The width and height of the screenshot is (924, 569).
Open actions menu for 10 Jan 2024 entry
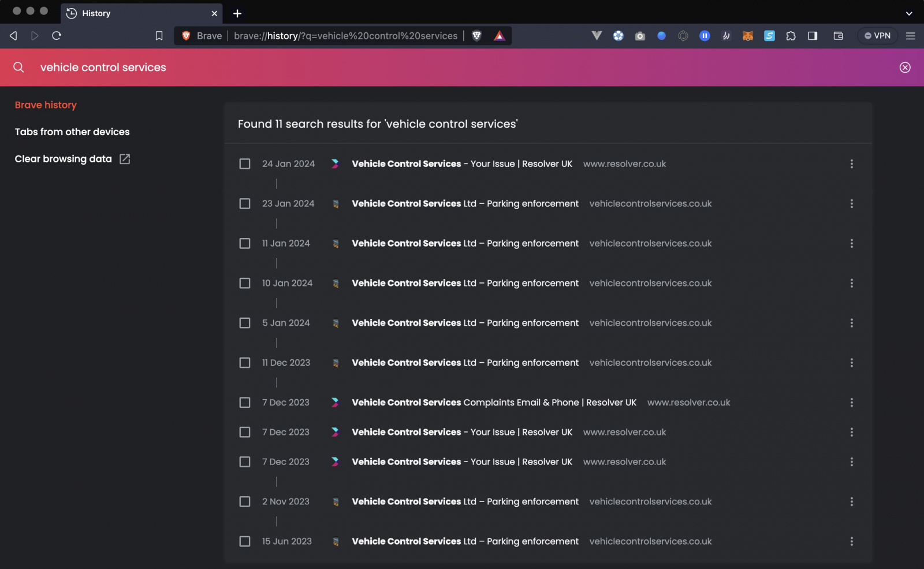(x=851, y=284)
